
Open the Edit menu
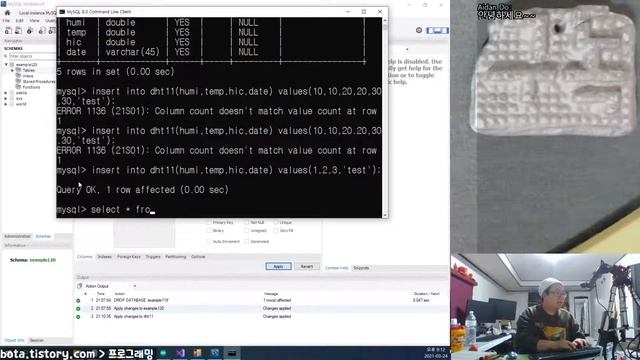[20, 20]
